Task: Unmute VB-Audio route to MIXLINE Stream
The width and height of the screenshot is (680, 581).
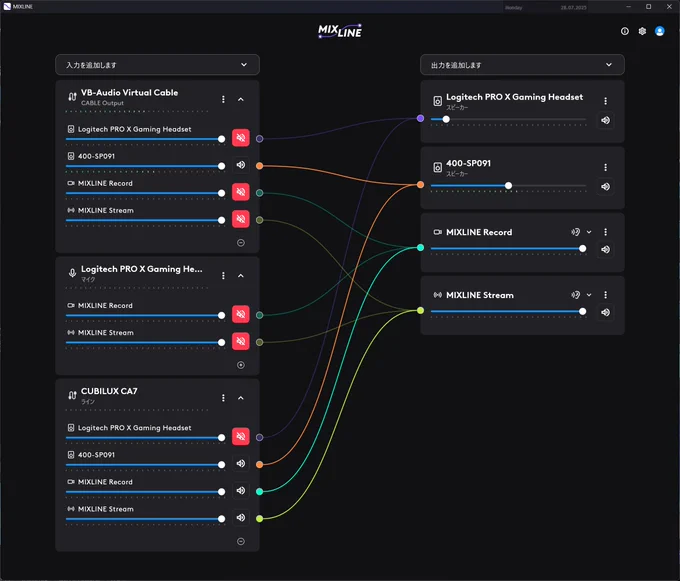Action: [241, 219]
